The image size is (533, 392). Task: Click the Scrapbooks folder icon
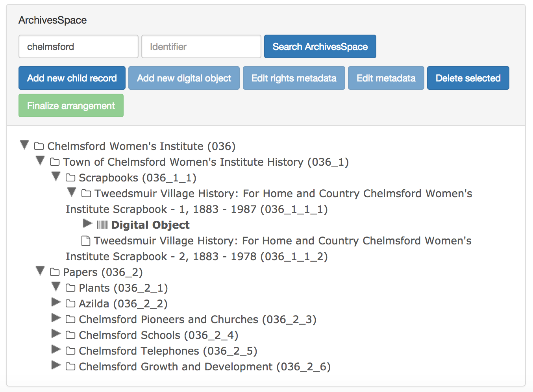(x=70, y=178)
